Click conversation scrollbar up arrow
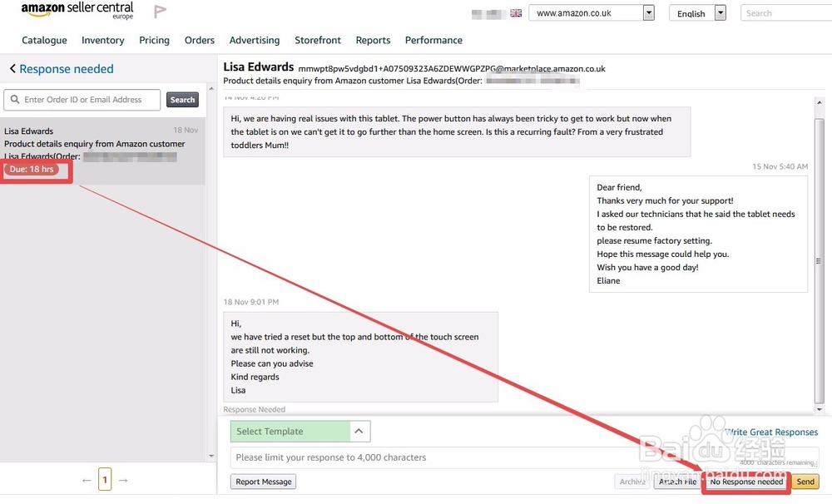 pyautogui.click(x=820, y=101)
